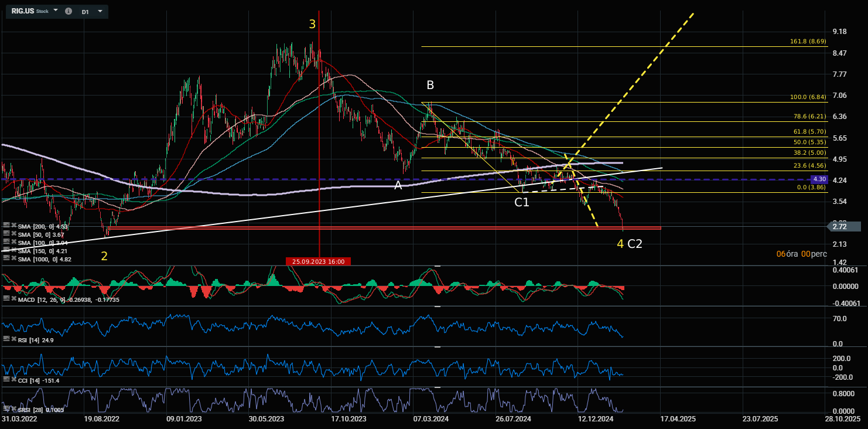Click the SRSI [28] 0.1005 label
This screenshot has height=429, width=868.
[x=40, y=409]
